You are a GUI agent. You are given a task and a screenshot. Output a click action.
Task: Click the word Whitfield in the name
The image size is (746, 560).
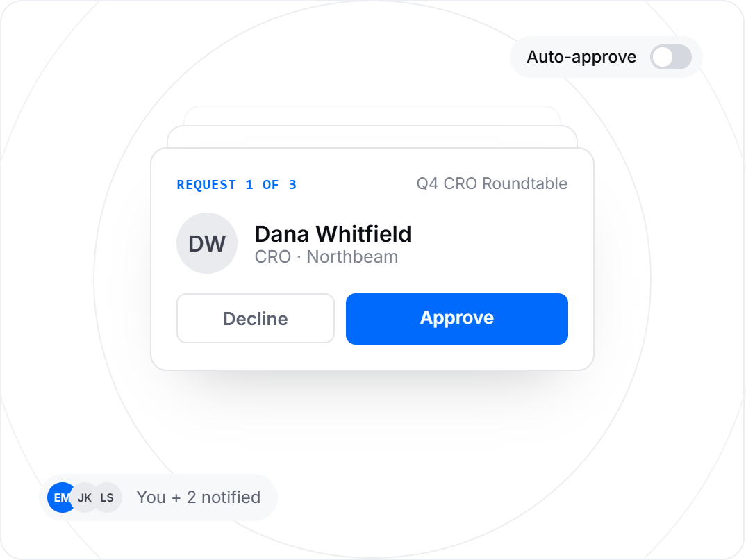363,234
